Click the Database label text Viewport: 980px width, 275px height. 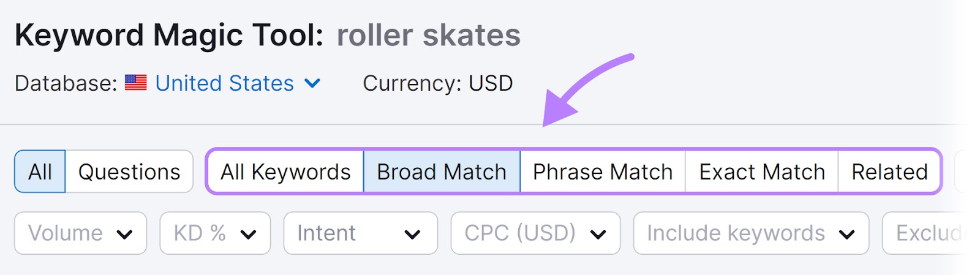point(66,83)
